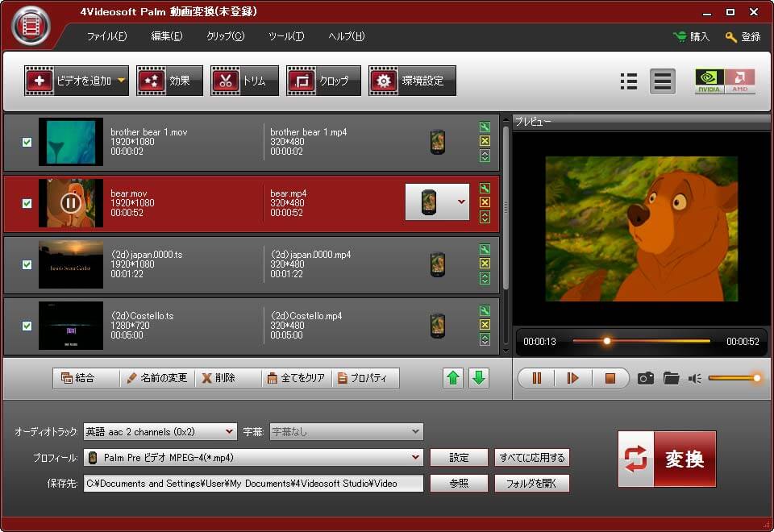Adjust the preview volume slider

[x=734, y=379]
